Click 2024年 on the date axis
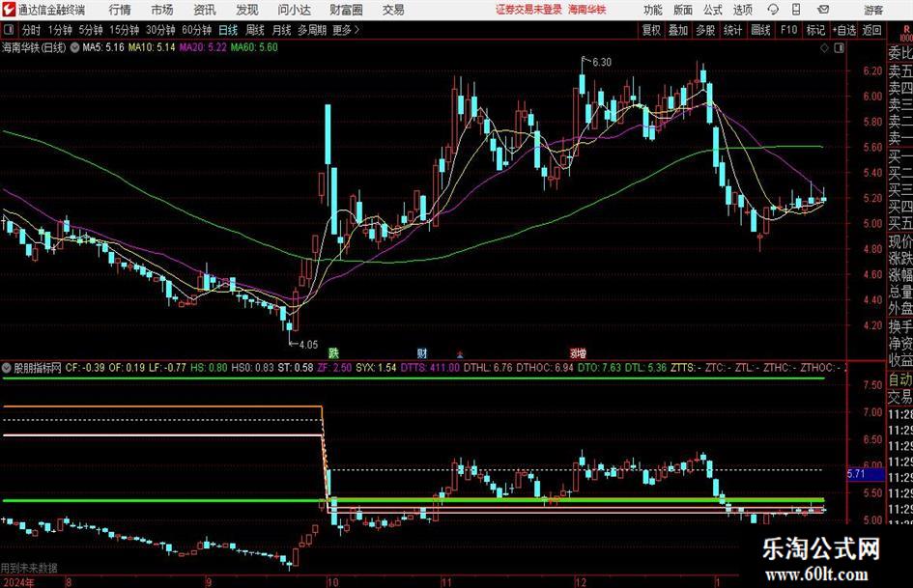Screen dimensions: 913x588 click(18, 581)
